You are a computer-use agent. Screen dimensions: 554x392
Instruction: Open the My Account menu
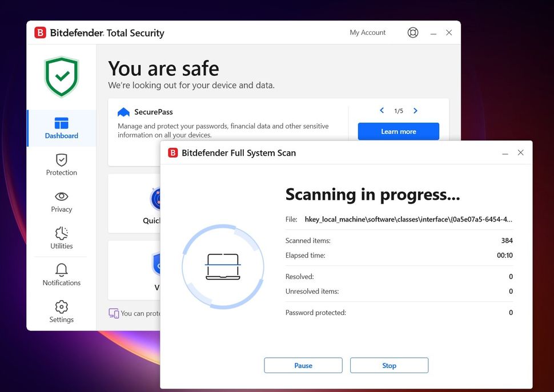[367, 33]
